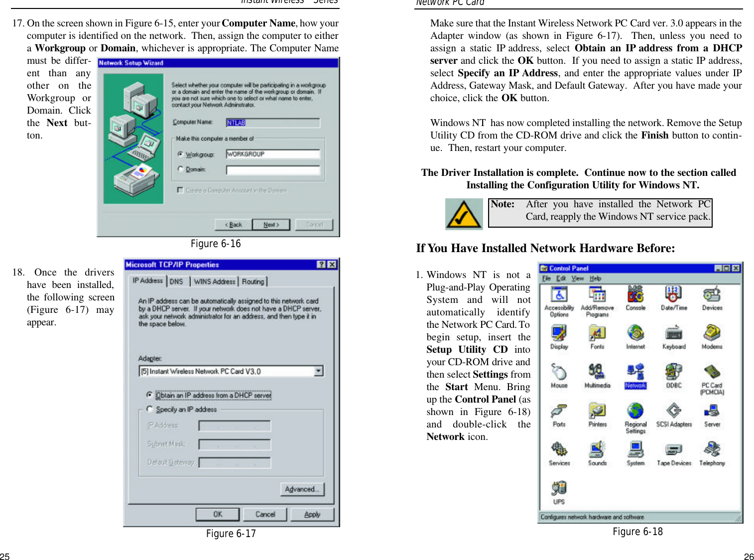Open the Tape Devices icon
This screenshot has height=560, width=754.
[673, 454]
